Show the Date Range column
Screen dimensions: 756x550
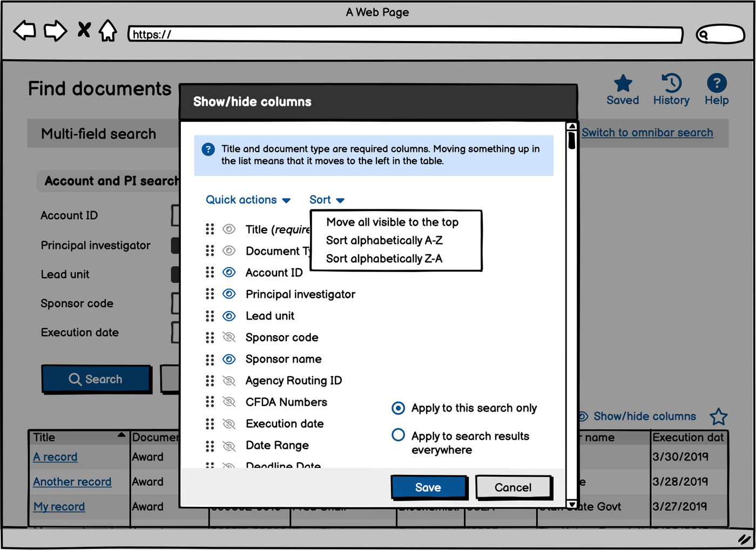pos(229,445)
